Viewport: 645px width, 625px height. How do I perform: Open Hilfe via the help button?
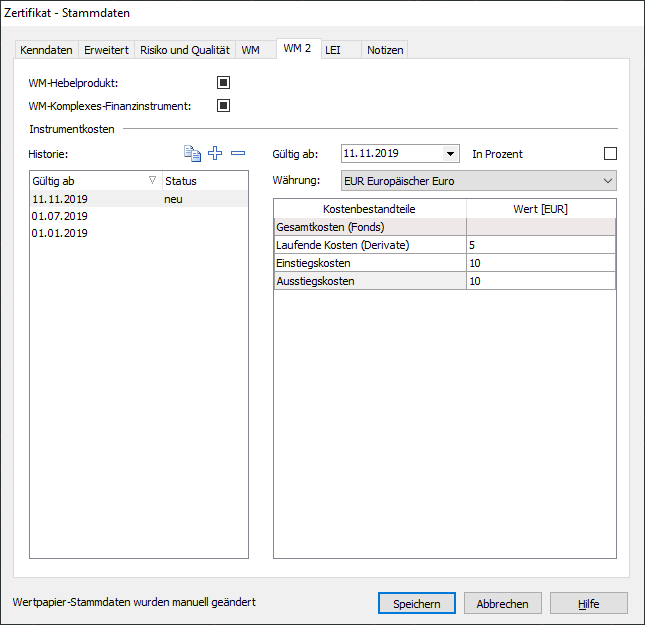[588, 603]
